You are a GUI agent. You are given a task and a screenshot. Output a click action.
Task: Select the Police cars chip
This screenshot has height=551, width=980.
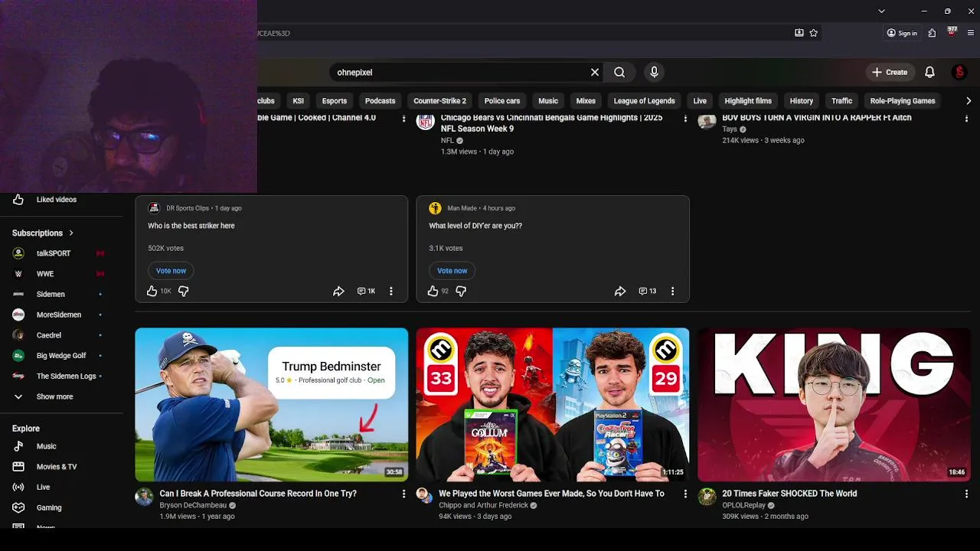502,101
